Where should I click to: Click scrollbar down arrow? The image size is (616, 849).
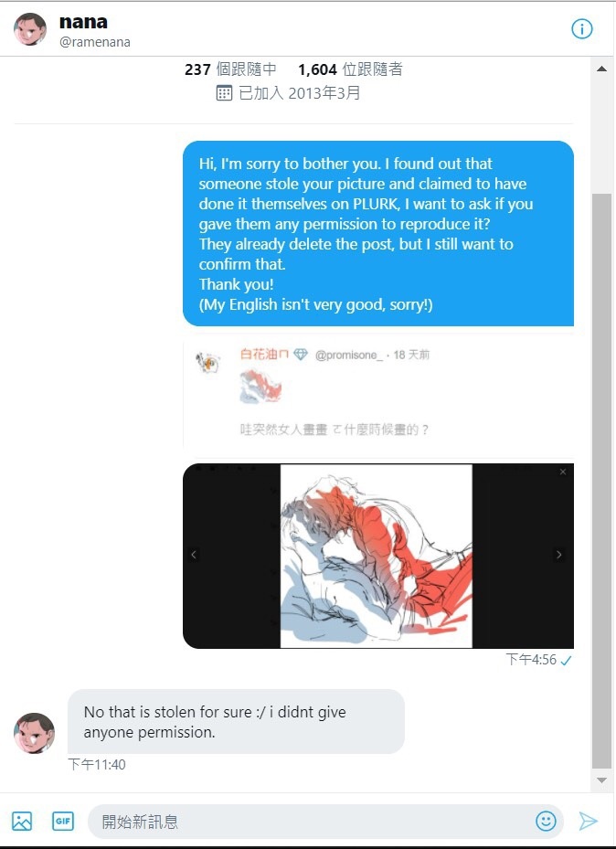pyautogui.click(x=601, y=780)
